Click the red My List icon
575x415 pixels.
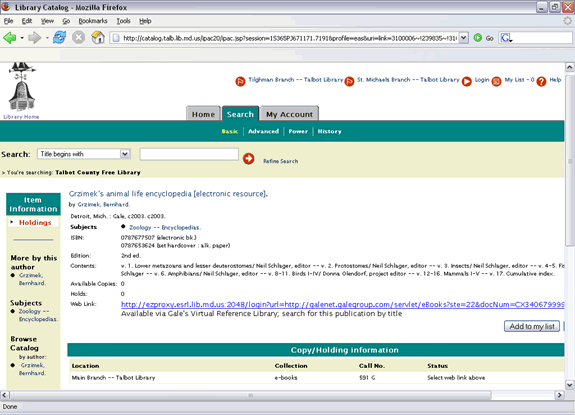coord(496,81)
